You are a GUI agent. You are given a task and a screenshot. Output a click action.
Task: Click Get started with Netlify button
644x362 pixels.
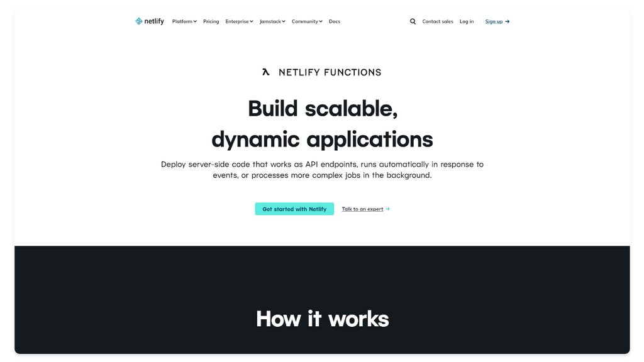(294, 209)
